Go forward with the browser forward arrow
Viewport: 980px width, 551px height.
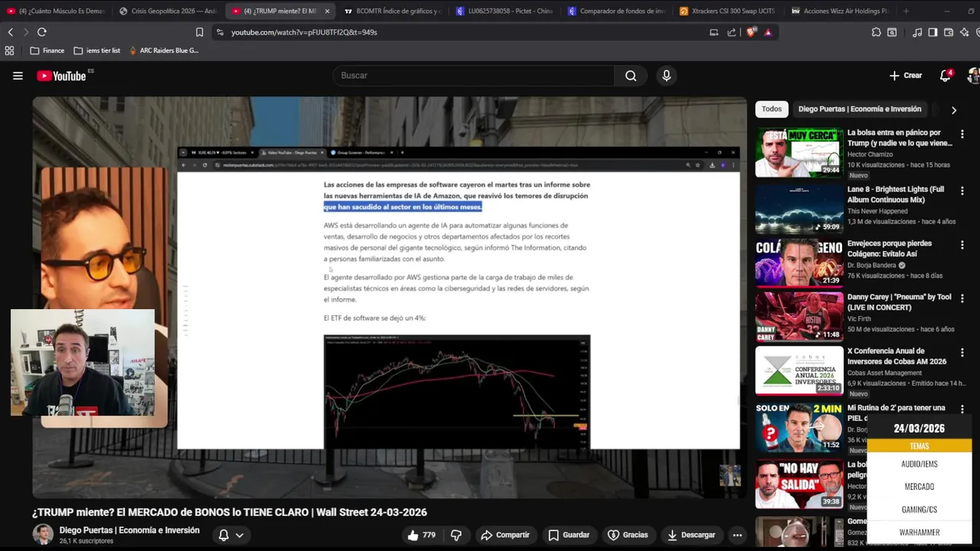(25, 32)
